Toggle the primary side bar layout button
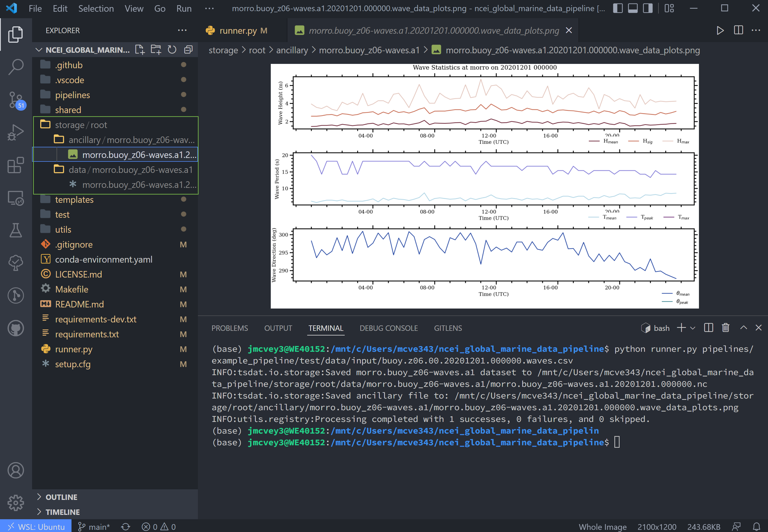 pos(617,8)
